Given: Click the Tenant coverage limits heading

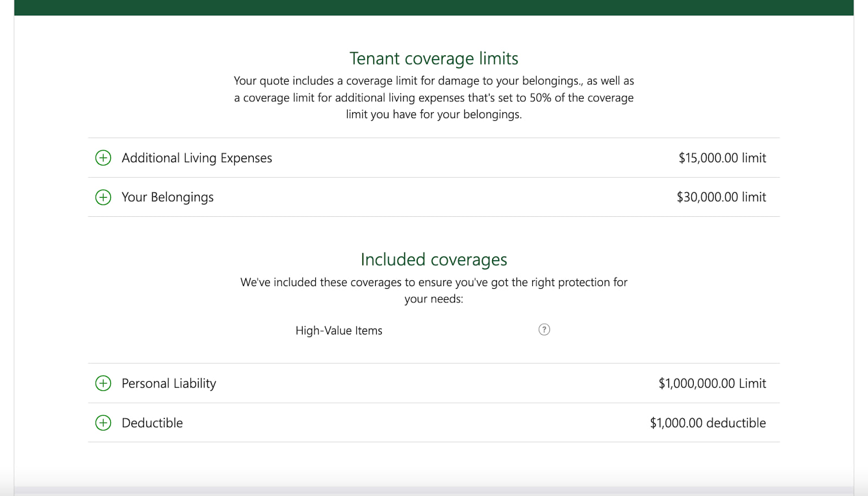Looking at the screenshot, I should click(x=434, y=59).
